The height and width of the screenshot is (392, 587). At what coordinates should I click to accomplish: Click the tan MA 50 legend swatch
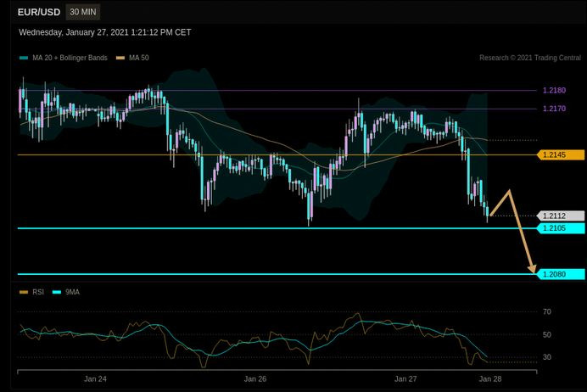pos(120,58)
